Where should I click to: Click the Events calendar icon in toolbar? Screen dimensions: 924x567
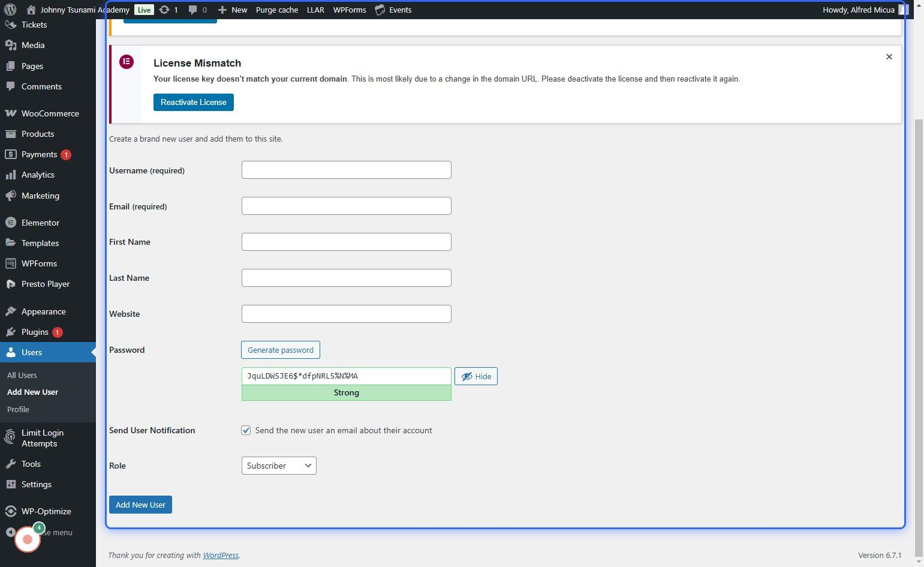380,10
